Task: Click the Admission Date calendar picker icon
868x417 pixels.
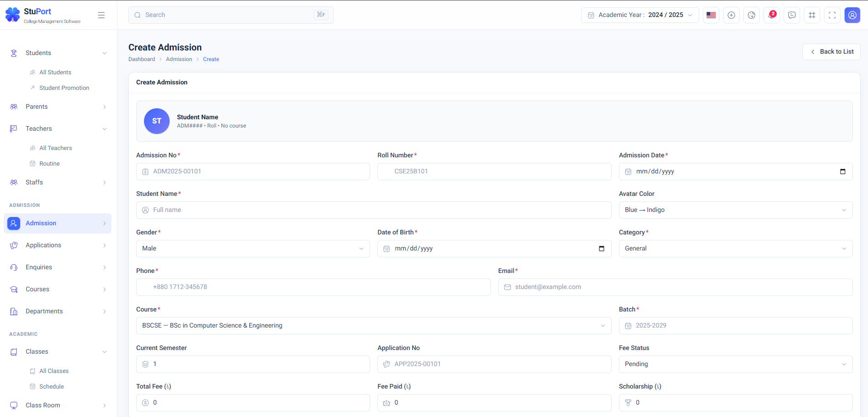Action: [x=843, y=172]
